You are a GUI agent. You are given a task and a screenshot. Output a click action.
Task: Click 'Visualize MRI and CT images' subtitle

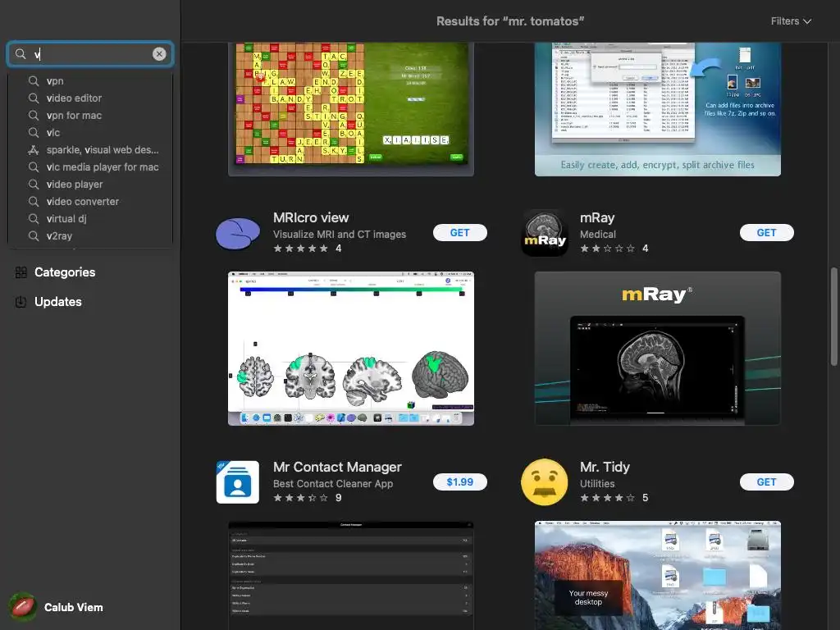[339, 234]
